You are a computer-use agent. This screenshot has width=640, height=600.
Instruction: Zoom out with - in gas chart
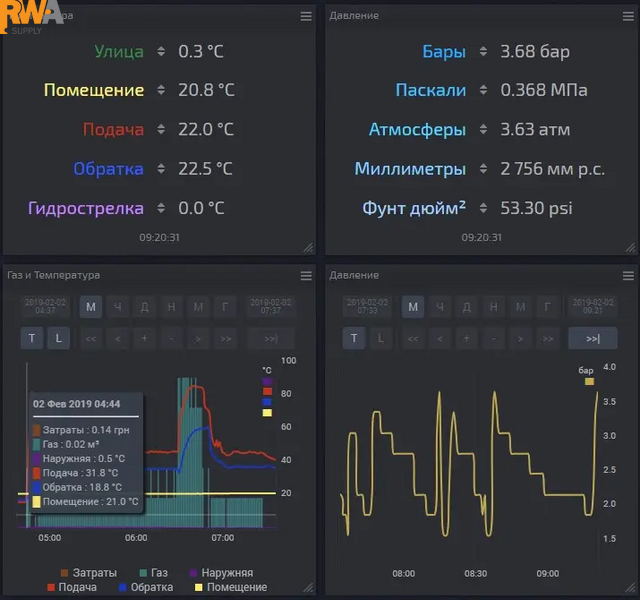(x=171, y=338)
